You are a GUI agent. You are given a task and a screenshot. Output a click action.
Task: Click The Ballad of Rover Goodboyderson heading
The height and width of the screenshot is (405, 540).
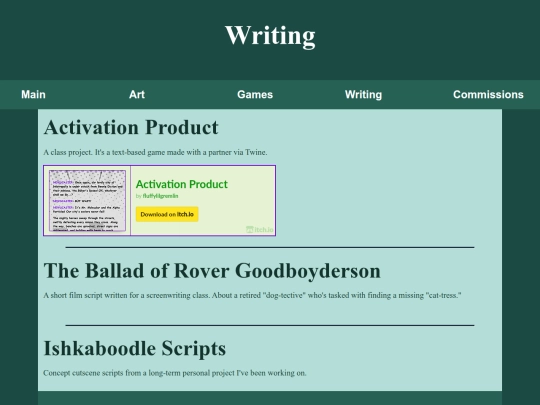click(x=212, y=271)
